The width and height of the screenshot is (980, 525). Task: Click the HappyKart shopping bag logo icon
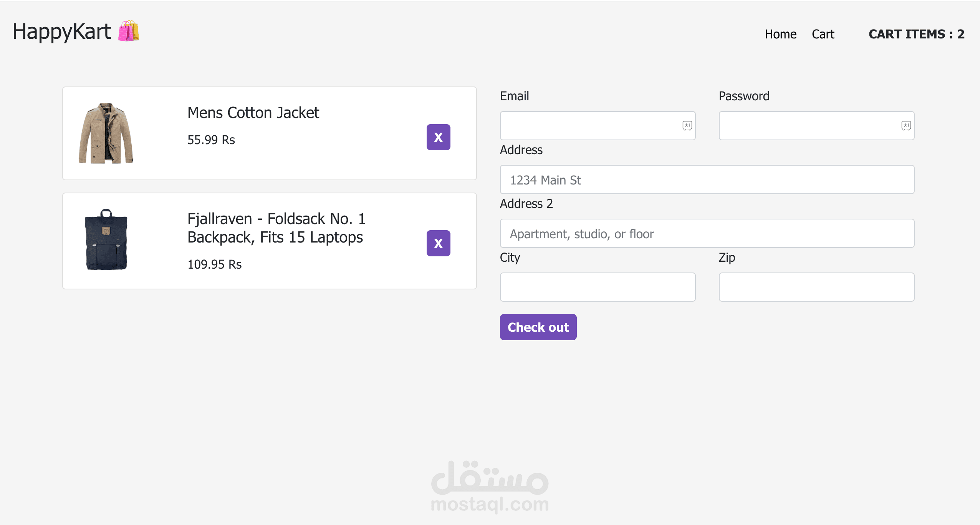[x=129, y=31]
